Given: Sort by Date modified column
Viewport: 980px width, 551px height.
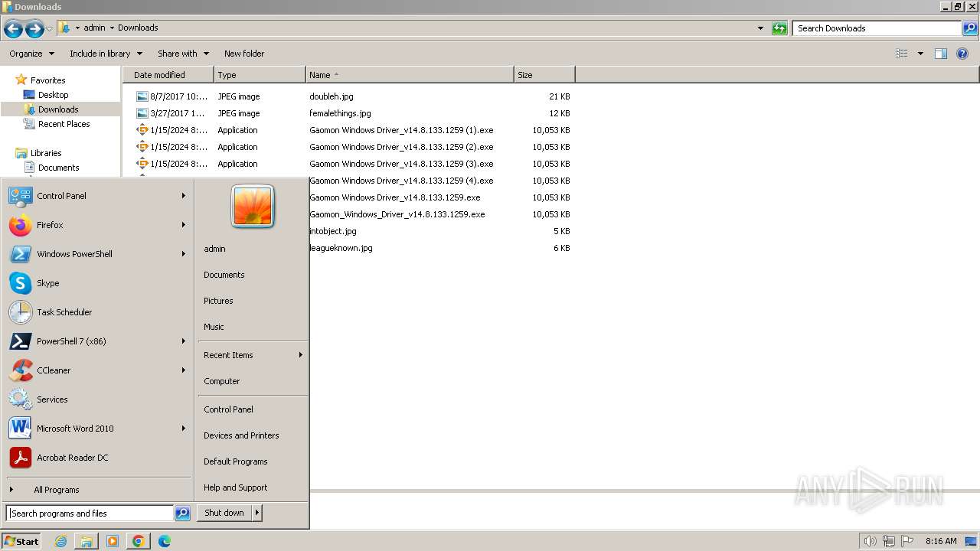Looking at the screenshot, I should [x=168, y=75].
